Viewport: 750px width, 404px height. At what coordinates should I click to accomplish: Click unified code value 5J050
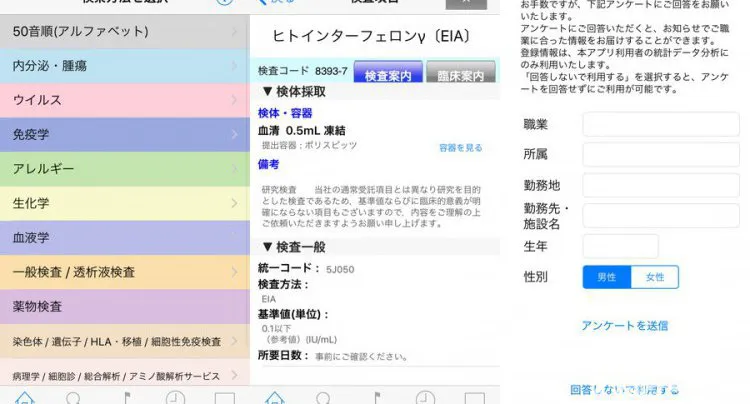(340, 270)
